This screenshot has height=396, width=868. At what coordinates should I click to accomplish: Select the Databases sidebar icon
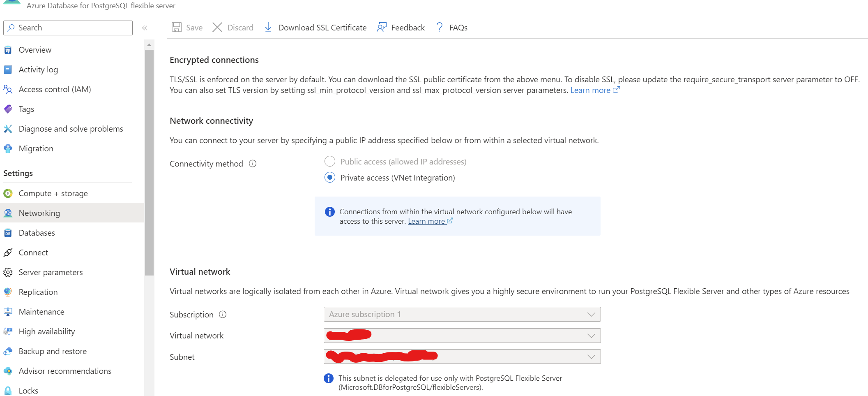(x=8, y=233)
